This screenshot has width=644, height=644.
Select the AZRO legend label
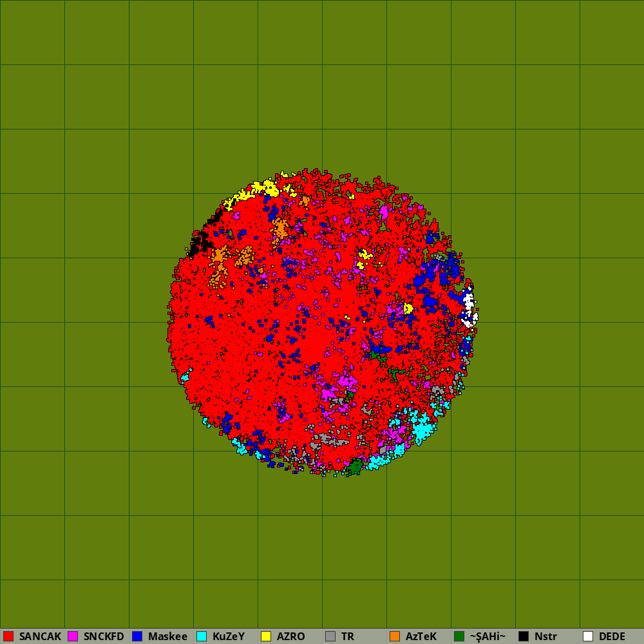click(291, 636)
